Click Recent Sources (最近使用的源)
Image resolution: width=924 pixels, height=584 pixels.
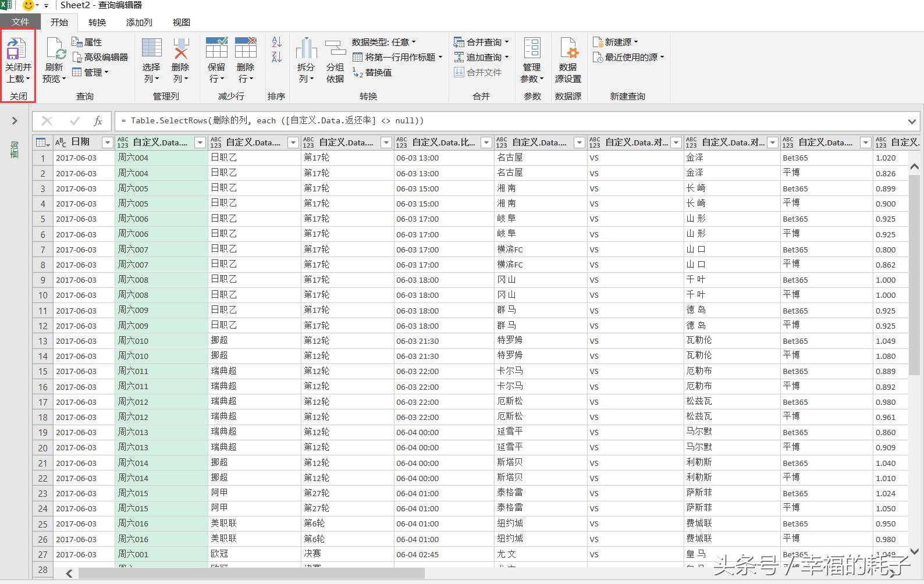coord(628,57)
